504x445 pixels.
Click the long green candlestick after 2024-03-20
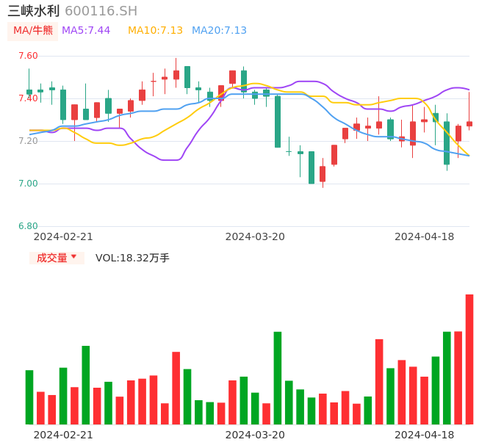tap(278, 121)
